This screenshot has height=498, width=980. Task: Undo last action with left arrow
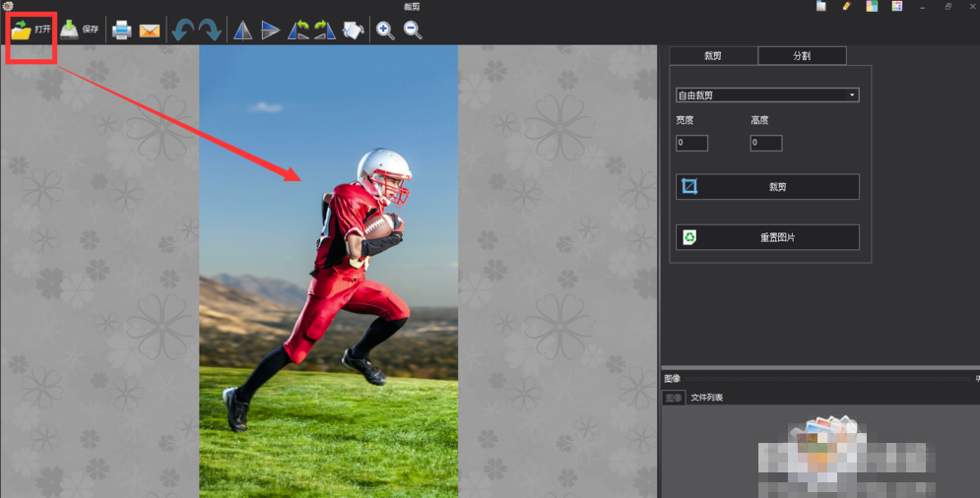pyautogui.click(x=182, y=31)
